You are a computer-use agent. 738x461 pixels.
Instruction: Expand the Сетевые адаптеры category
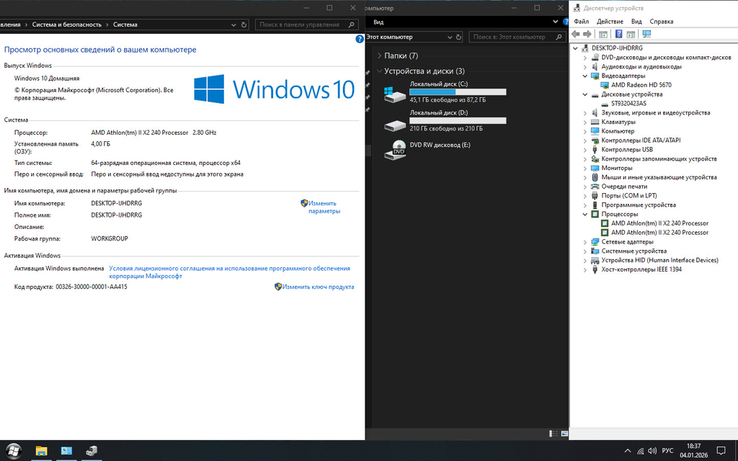coord(585,242)
